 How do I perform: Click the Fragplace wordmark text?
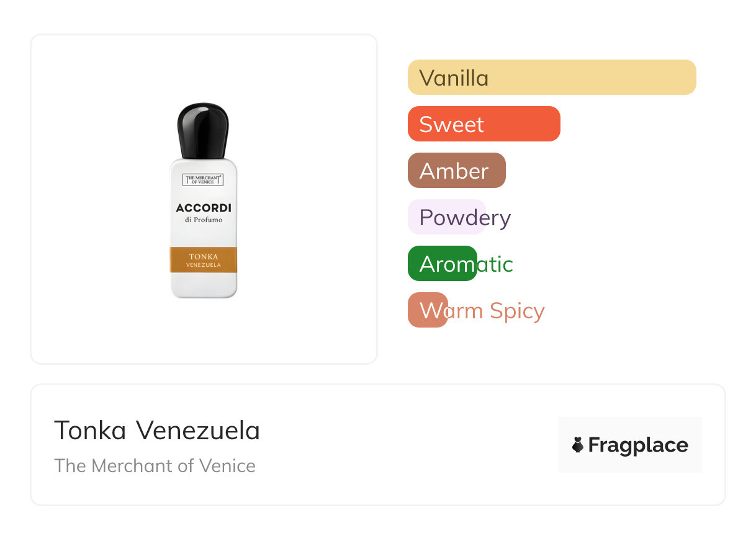pyautogui.click(x=638, y=445)
